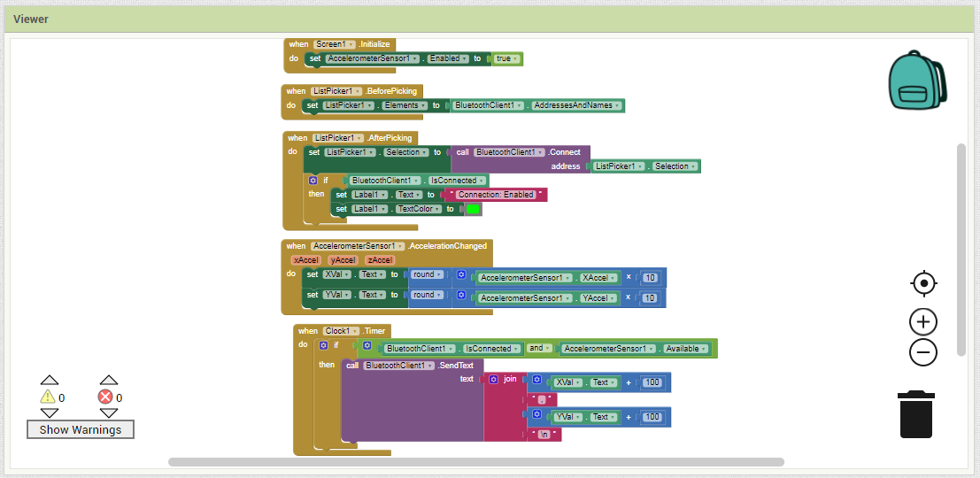Viewport: 980px width, 478px height.
Task: Click mutator gear on YVal plus 100 block
Action: 536,413
